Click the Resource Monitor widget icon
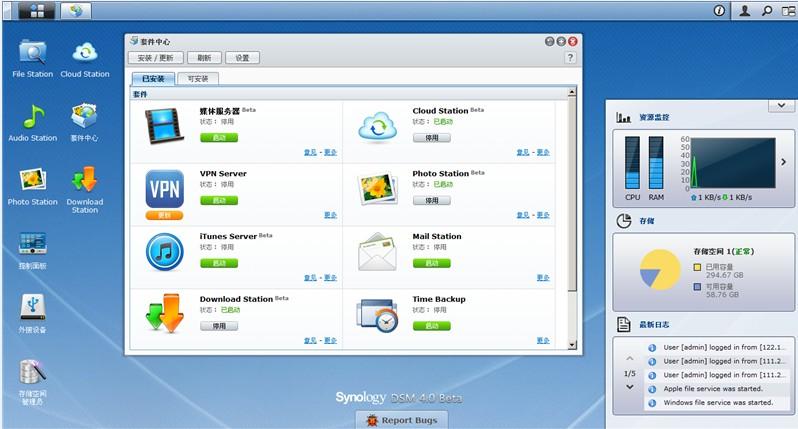Screen dimensions: 798x429 pyautogui.click(x=623, y=117)
